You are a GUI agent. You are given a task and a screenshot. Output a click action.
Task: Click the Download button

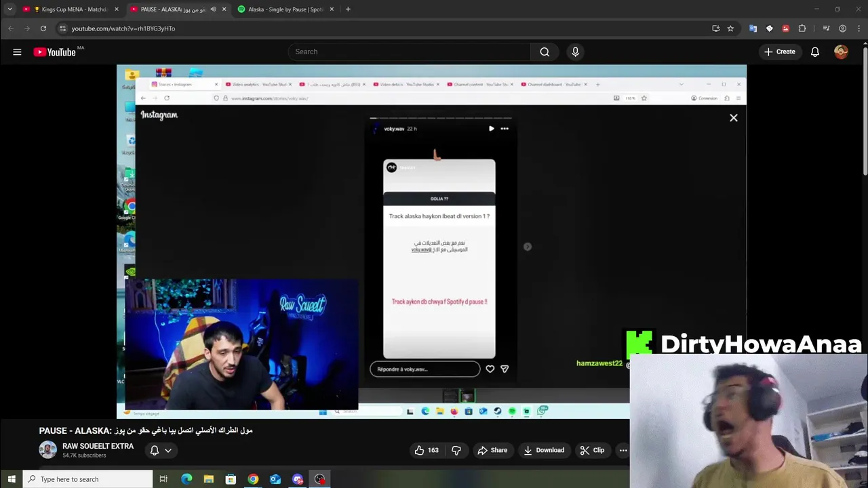[x=543, y=450]
